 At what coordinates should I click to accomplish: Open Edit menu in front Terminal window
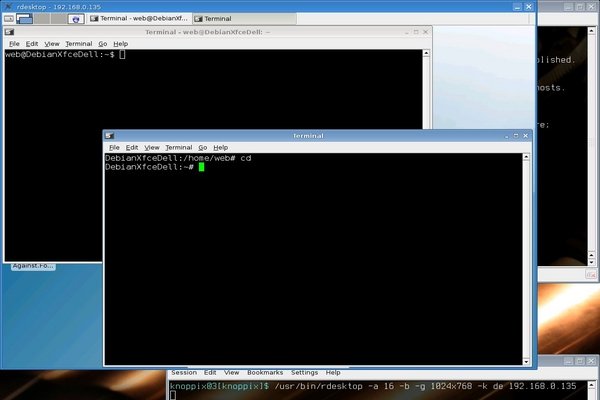tap(132, 147)
